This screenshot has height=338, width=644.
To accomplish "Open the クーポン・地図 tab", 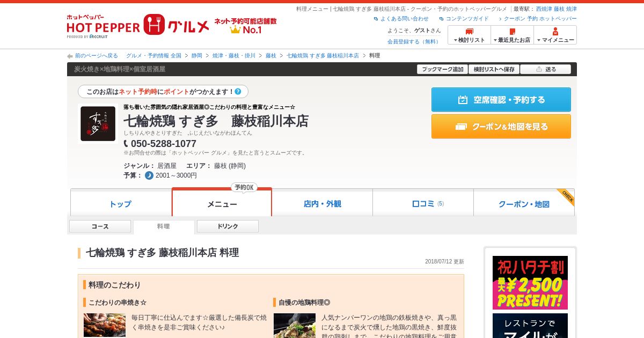I will pos(524,203).
